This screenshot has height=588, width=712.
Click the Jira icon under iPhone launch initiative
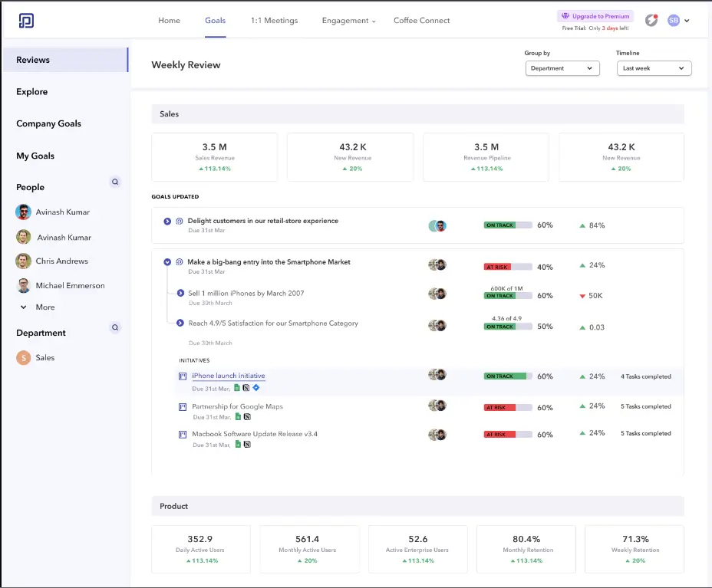256,388
